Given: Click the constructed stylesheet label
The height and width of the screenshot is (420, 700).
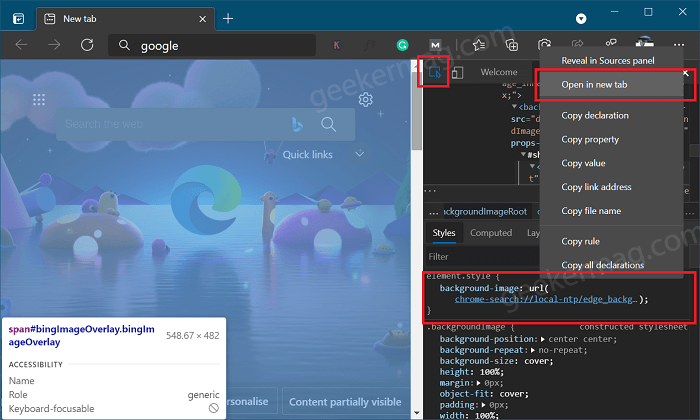Looking at the screenshot, I should [633, 327].
